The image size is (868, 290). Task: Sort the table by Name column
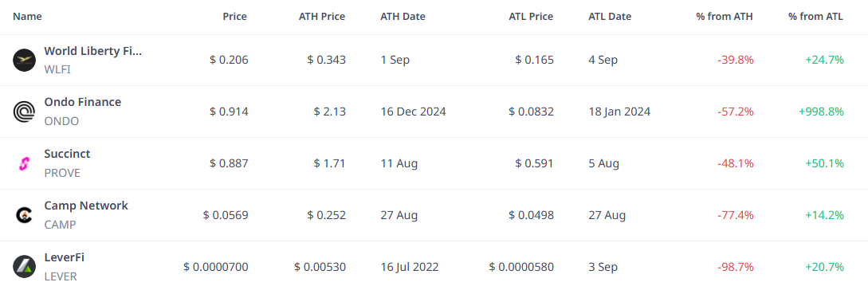(27, 17)
